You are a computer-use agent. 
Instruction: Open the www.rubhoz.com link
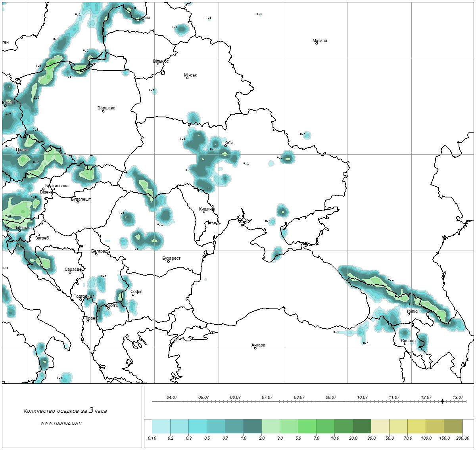[61, 423]
